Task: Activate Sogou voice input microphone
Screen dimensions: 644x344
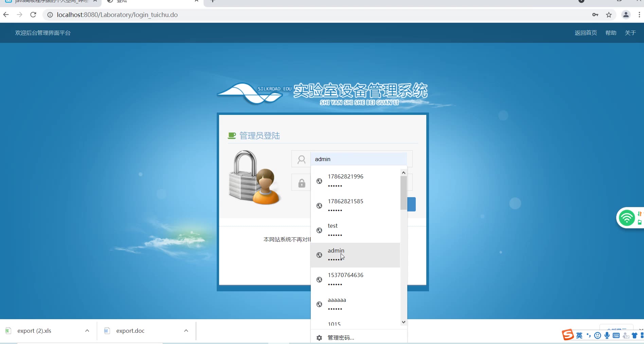Action: pyautogui.click(x=607, y=336)
